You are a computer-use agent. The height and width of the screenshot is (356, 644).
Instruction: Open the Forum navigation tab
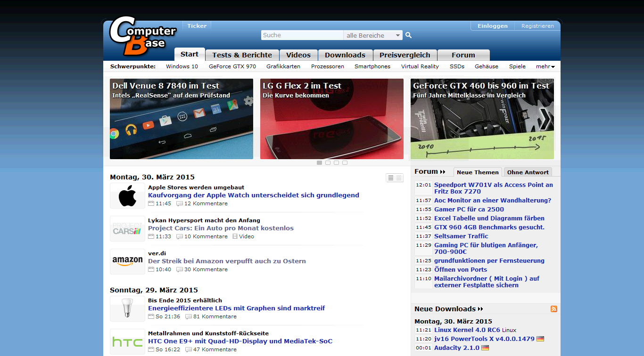click(463, 55)
